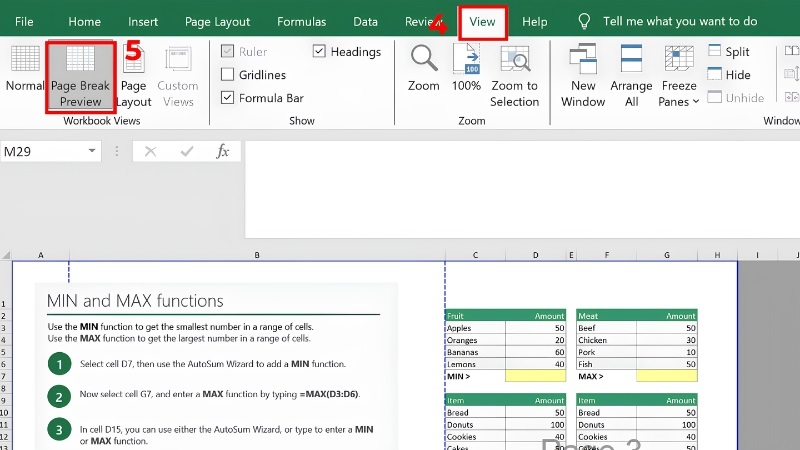
Task: Open the Help tab
Action: coord(535,21)
